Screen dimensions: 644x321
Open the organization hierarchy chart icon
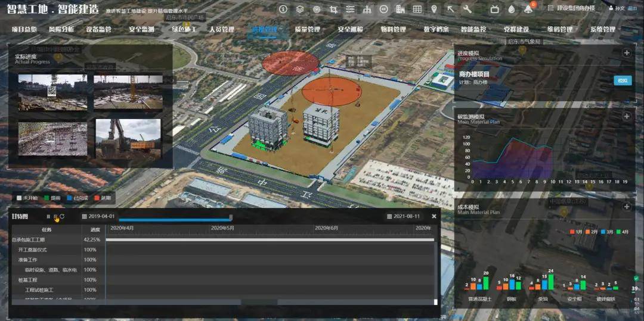(367, 9)
